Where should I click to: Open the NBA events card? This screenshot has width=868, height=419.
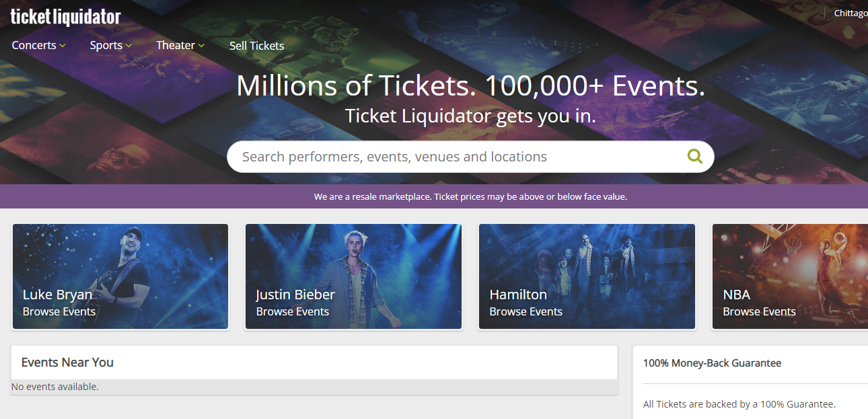[x=790, y=276]
